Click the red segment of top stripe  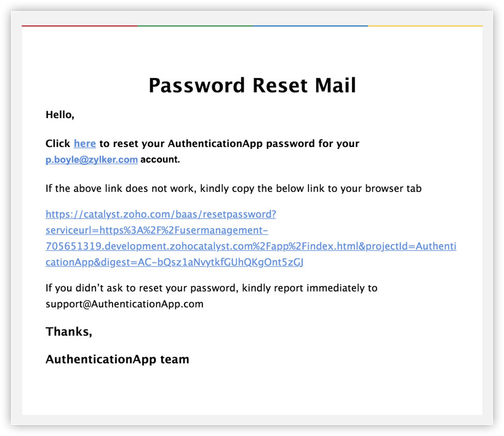79,26
